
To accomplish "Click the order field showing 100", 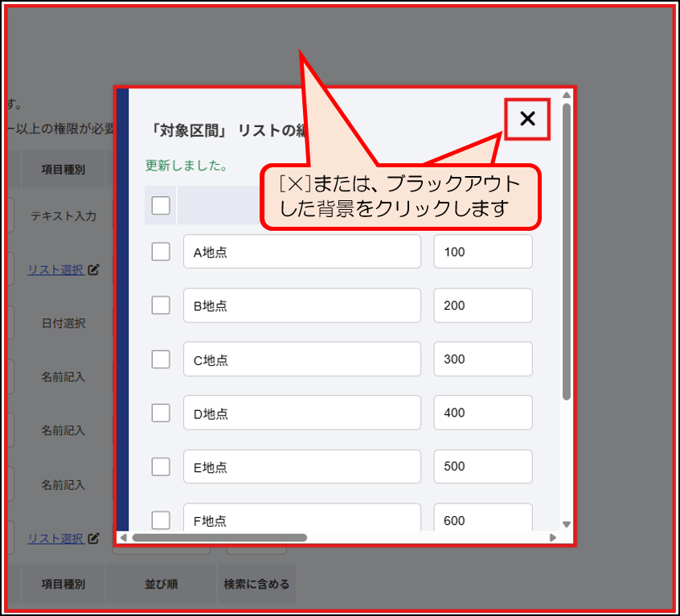I will (483, 252).
